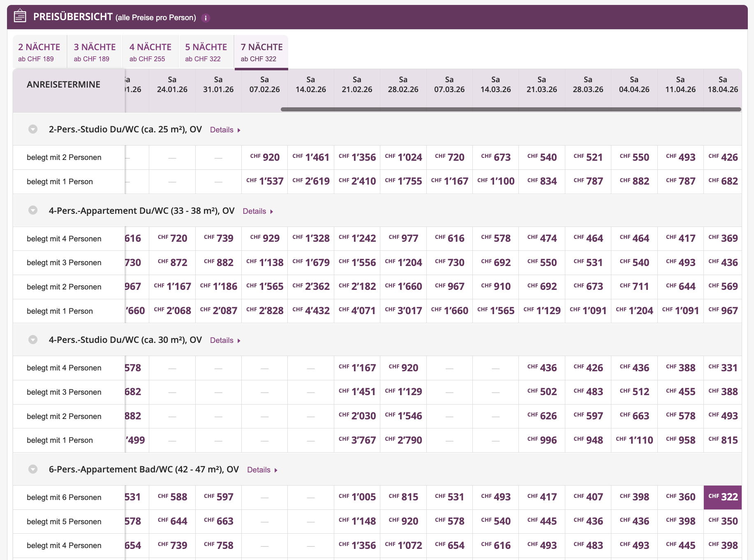Click the info icon beside Preisübersicht title

(x=206, y=18)
